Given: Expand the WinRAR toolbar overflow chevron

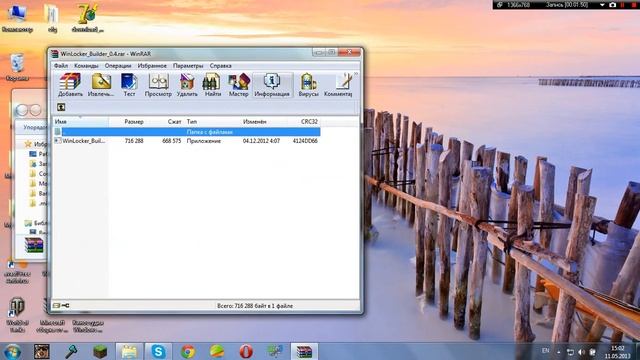Looking at the screenshot, I should (356, 74).
